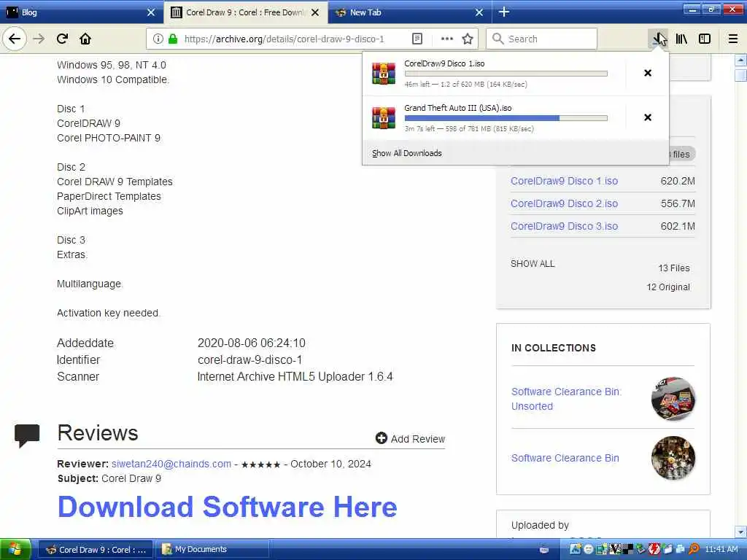Click the 12 Original files link

tap(668, 287)
